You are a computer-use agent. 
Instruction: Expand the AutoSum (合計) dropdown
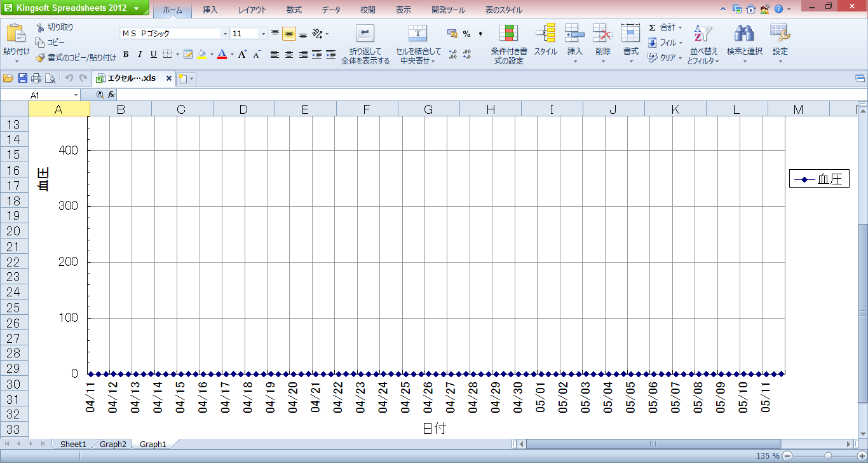pos(680,27)
